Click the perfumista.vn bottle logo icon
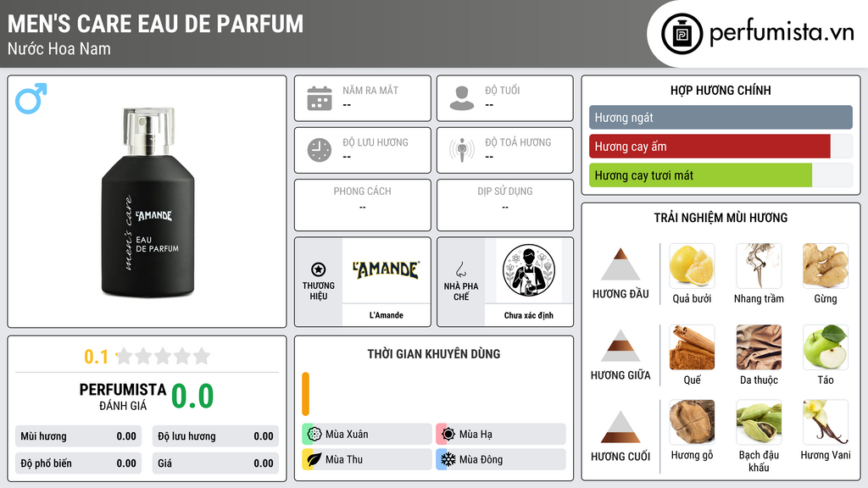 [682, 34]
